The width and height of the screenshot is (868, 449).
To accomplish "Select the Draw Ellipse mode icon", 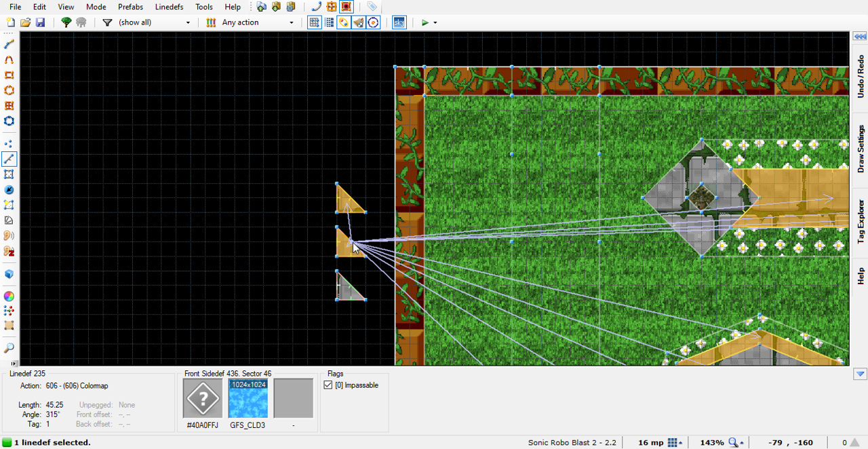I will click(x=9, y=90).
